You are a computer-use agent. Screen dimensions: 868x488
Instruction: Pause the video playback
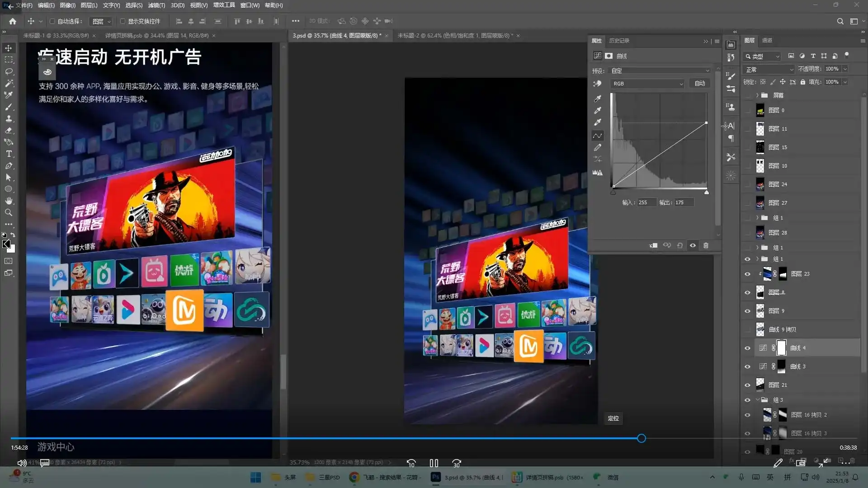(x=434, y=463)
